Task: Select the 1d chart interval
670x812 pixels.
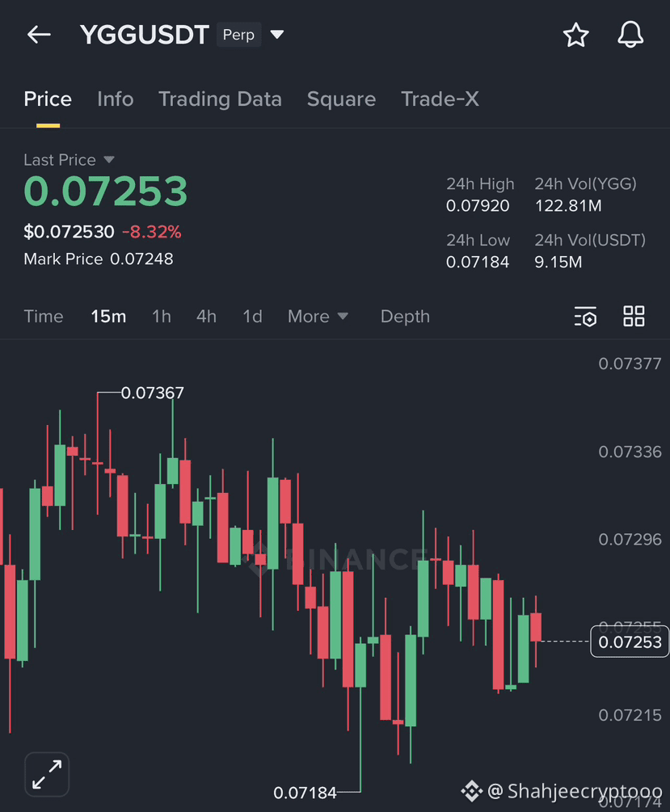Action: (x=251, y=316)
